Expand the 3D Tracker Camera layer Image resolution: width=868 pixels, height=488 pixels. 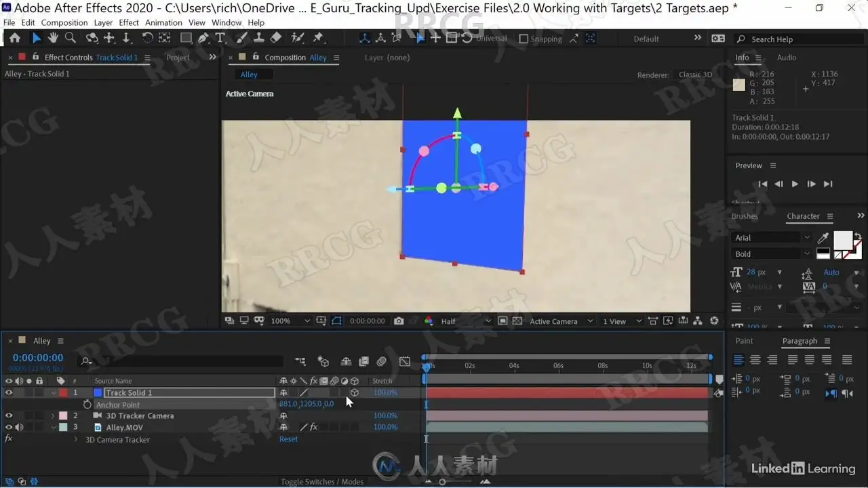53,415
